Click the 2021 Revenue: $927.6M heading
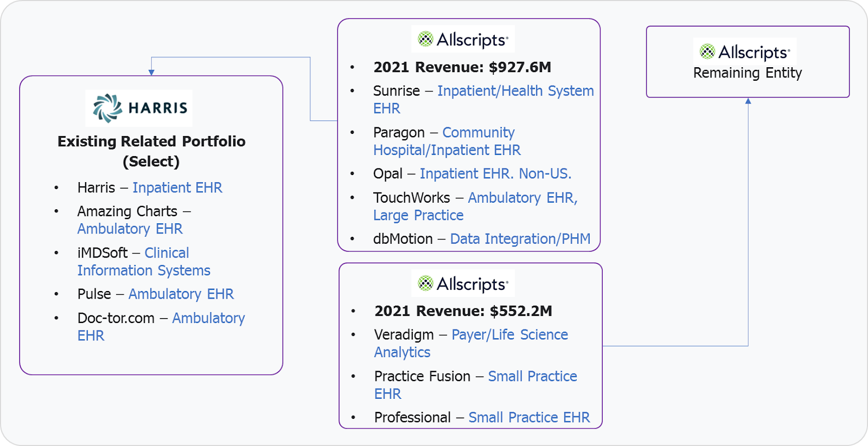 [x=462, y=67]
